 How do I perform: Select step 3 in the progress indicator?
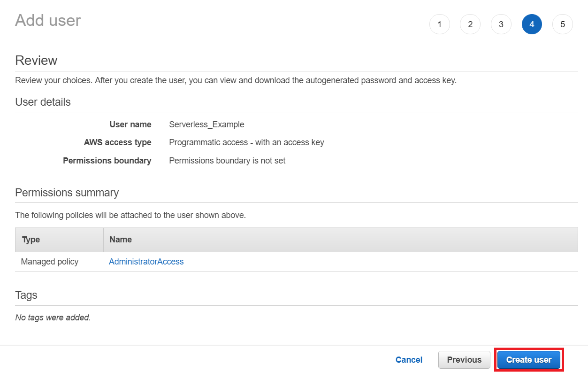pyautogui.click(x=501, y=24)
